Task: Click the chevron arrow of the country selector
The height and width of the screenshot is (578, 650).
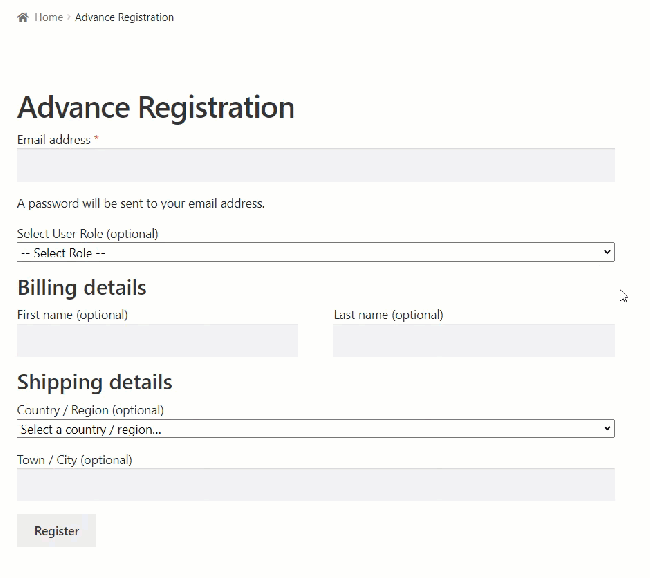Action: [607, 429]
